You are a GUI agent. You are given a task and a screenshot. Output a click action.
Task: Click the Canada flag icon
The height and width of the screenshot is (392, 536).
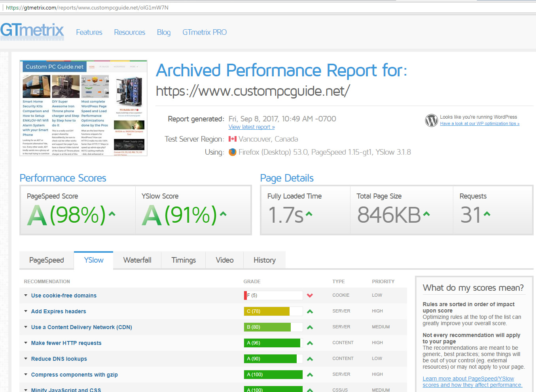click(x=233, y=139)
